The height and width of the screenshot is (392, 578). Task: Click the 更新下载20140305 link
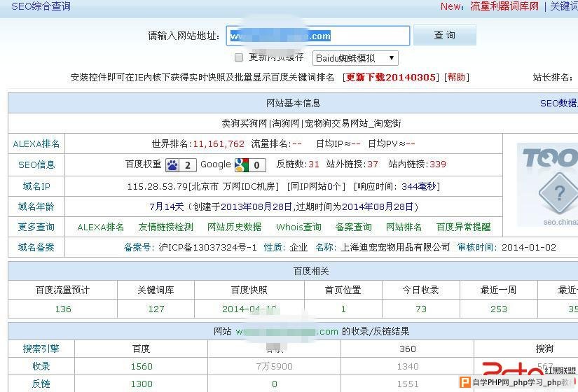pos(391,77)
